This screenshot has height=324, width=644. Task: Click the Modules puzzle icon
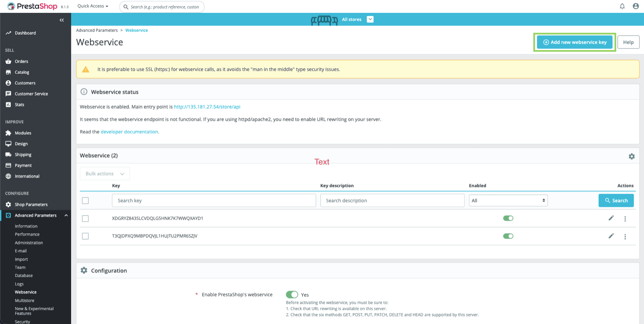[8, 133]
